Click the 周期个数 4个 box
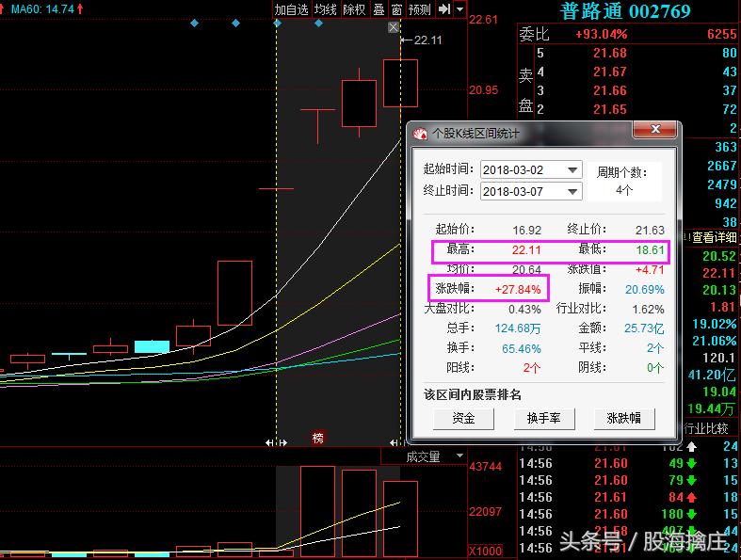This screenshot has height=560, width=741. pyautogui.click(x=624, y=181)
